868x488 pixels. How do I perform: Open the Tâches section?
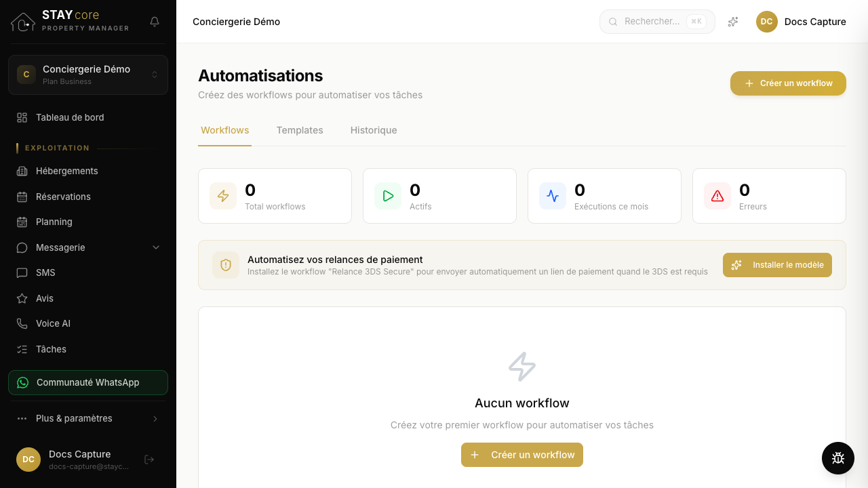[88, 349]
